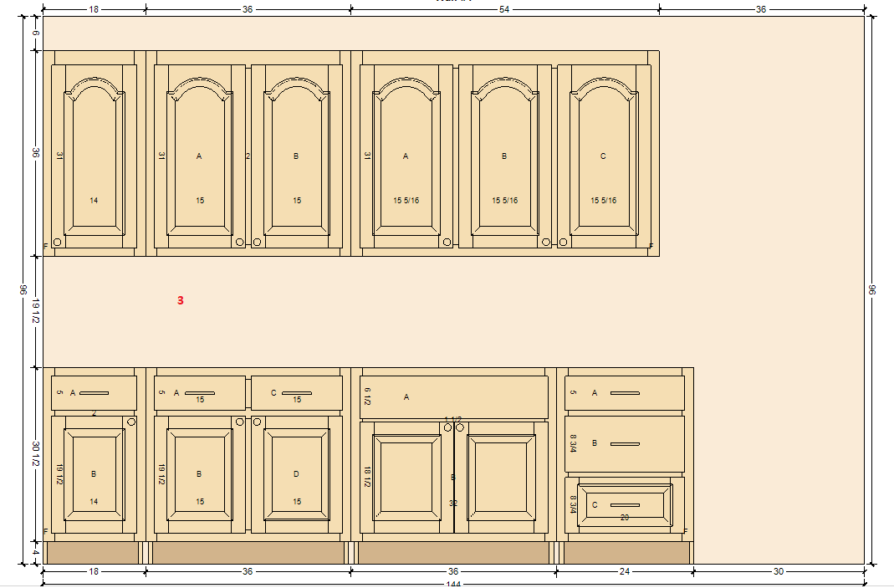Select the right door of the sink base cabinet
The image size is (894, 588).
tap(501, 477)
